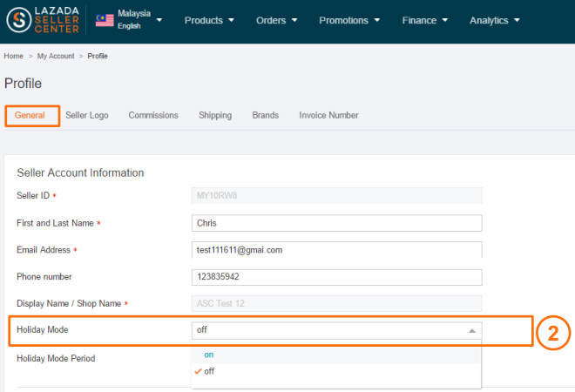Screen dimensions: 575x392
Task: Click the First and Last Name field
Action: (336, 223)
